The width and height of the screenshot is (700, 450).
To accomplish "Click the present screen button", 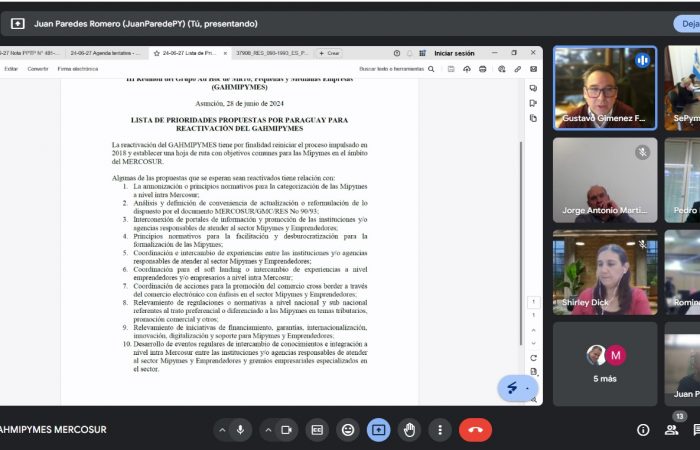I will point(378,430).
